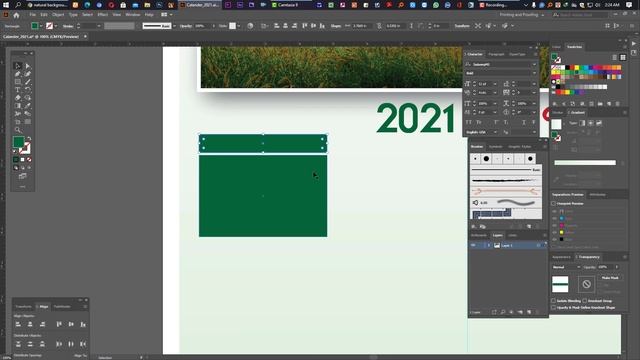Viewport: 640px width, 360px height.
Task: Toggle Black separation visibility
Action: 554,240
